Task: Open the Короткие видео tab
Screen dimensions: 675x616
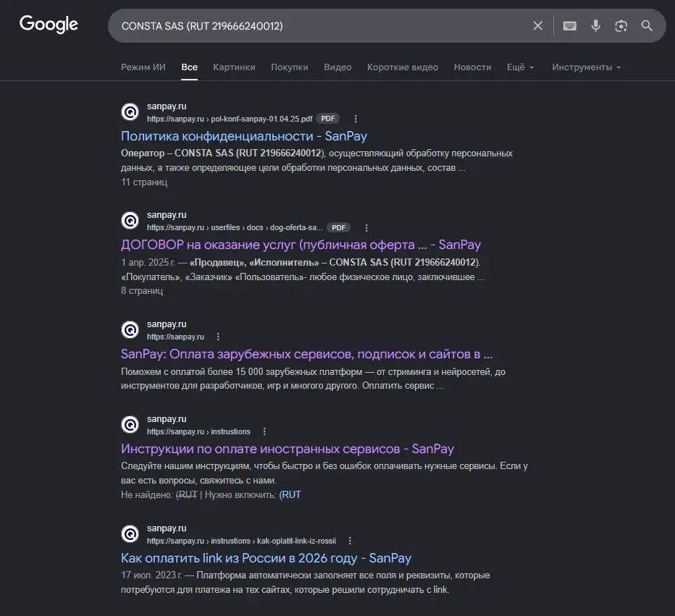Action: coord(403,67)
